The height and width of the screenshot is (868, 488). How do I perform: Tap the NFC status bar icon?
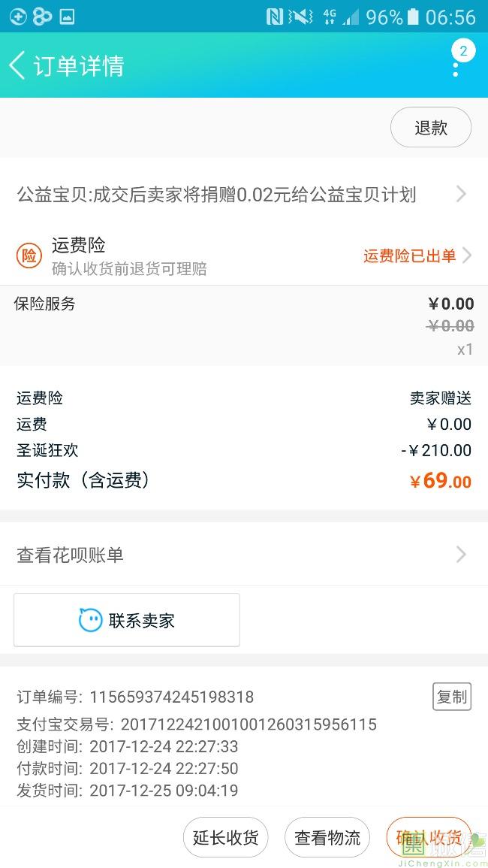275,17
